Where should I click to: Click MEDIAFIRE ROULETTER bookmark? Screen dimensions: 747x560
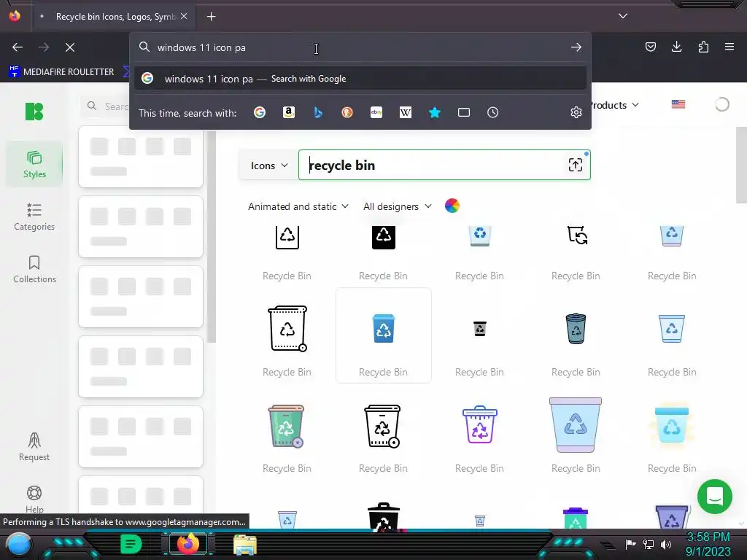click(62, 72)
